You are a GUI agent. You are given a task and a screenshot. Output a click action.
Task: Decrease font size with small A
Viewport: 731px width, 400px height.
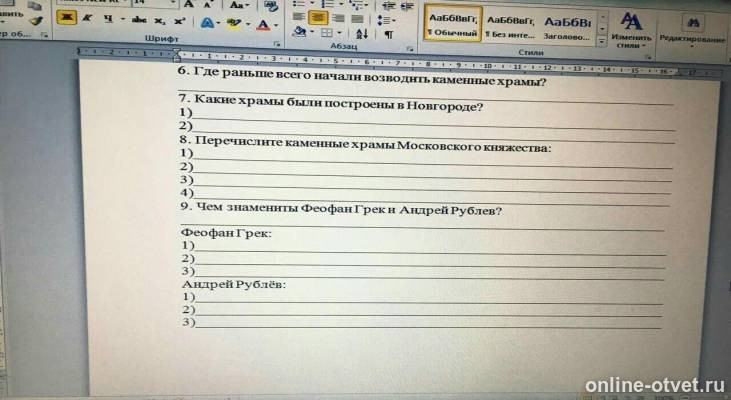point(208,6)
